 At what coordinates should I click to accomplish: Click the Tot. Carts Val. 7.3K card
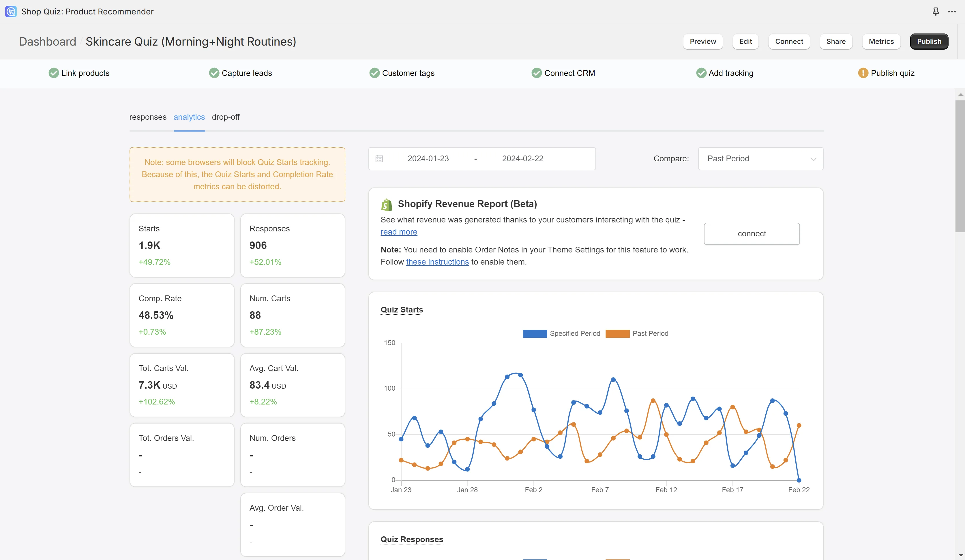(x=182, y=385)
